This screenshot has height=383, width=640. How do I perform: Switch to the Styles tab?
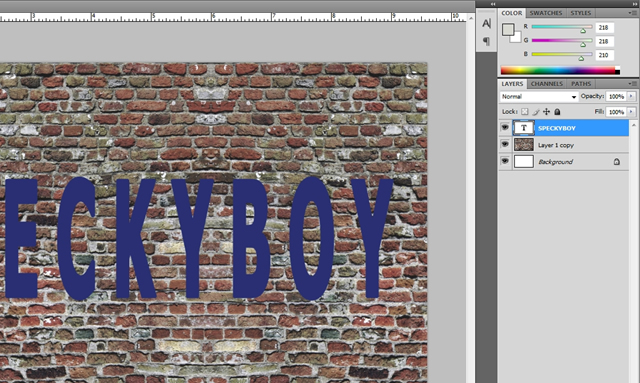[581, 13]
